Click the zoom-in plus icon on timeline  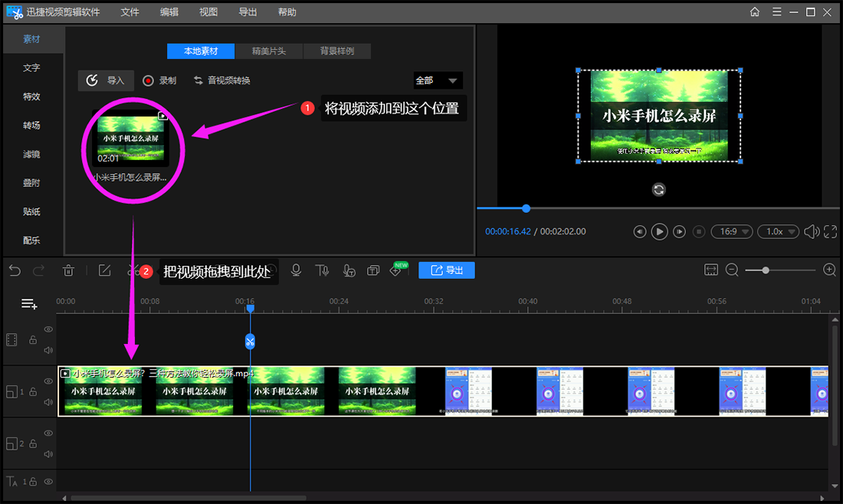point(829,270)
